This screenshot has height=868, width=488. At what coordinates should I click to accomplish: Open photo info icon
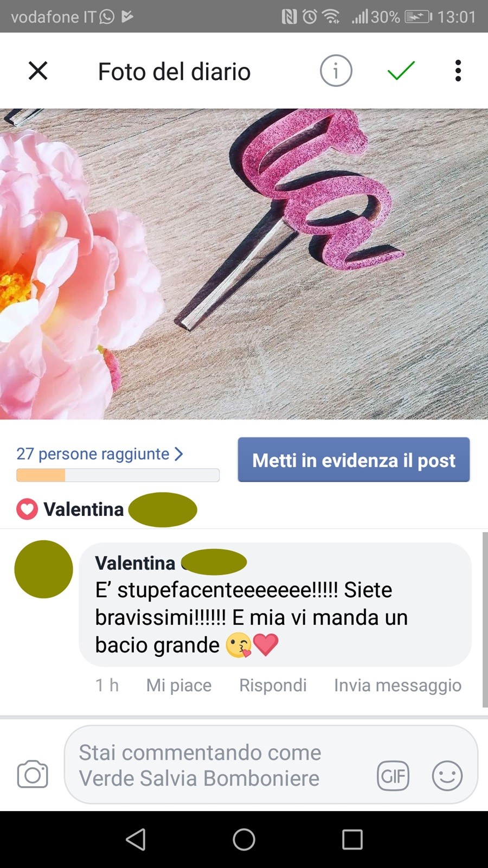click(x=336, y=71)
